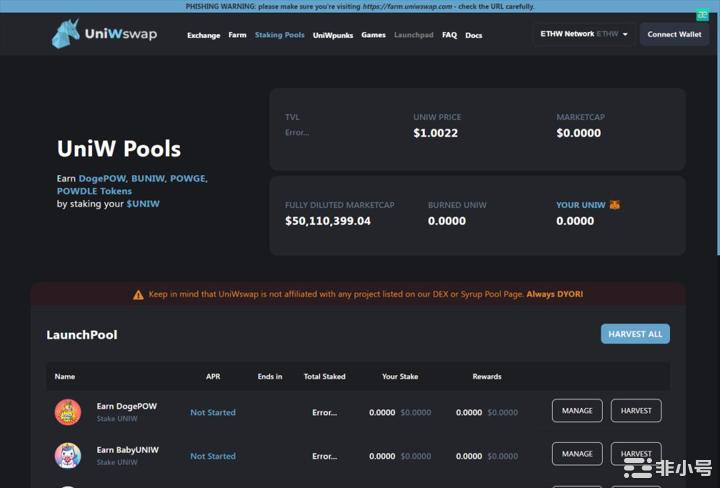Screen dimensions: 720x488
Task: Open the Exchange menu item
Action: [x=203, y=35]
